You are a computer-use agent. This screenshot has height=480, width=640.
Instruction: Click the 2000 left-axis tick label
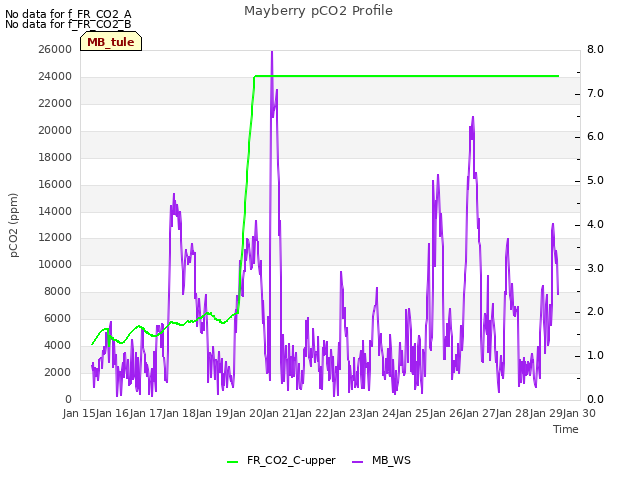coord(58,372)
